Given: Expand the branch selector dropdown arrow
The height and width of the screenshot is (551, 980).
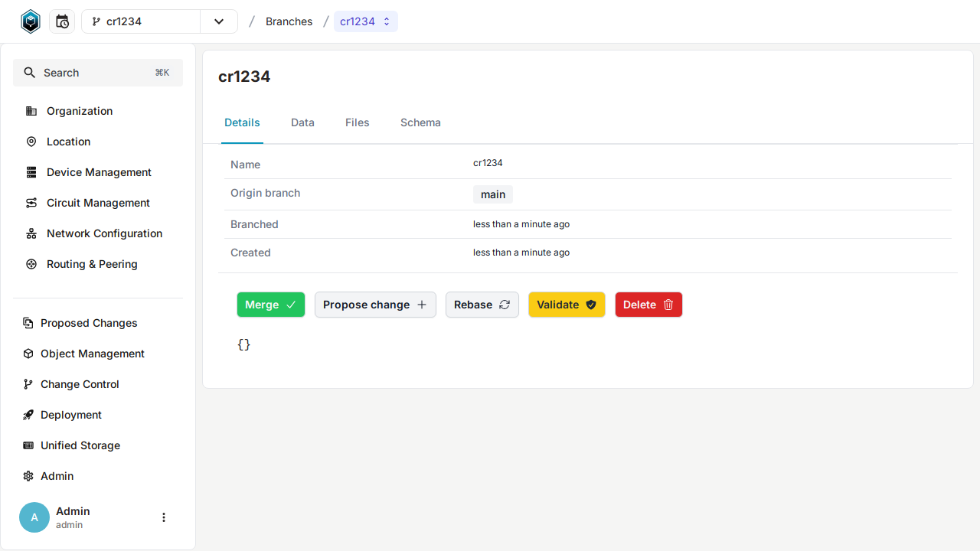Looking at the screenshot, I should [219, 21].
